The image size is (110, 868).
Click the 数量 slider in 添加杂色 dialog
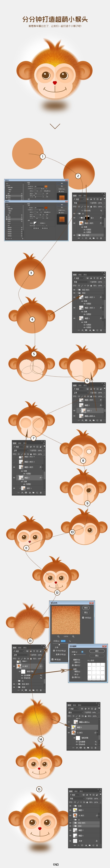pyautogui.click(x=59, y=645)
